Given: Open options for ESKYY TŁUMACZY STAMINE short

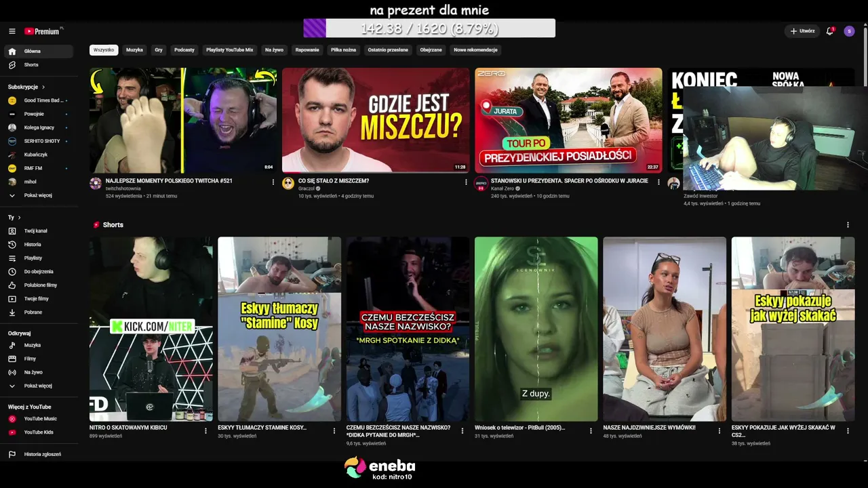Looking at the screenshot, I should coord(334,430).
